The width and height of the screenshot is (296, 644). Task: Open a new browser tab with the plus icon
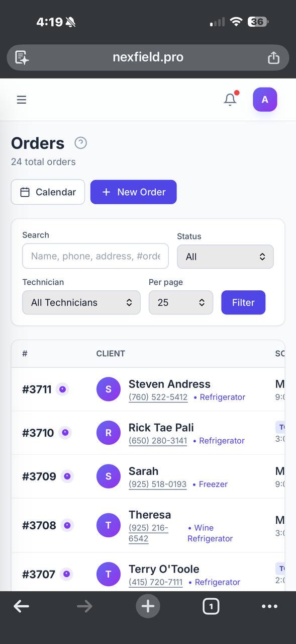point(148,606)
